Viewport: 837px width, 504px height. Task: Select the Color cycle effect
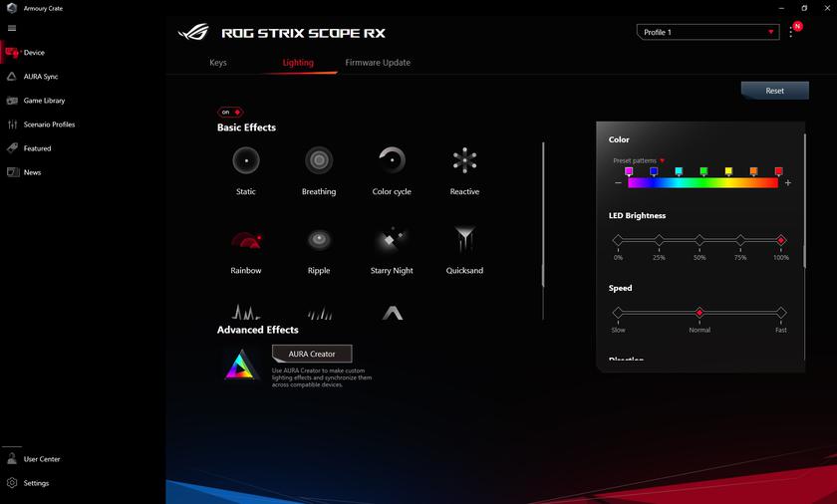(392, 160)
